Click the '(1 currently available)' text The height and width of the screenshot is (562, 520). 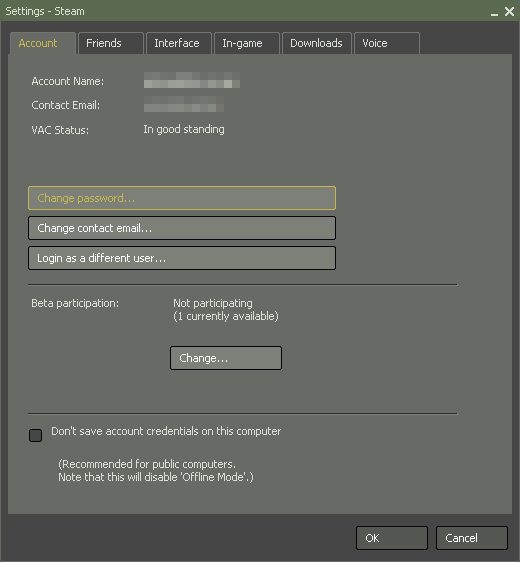pos(226,316)
